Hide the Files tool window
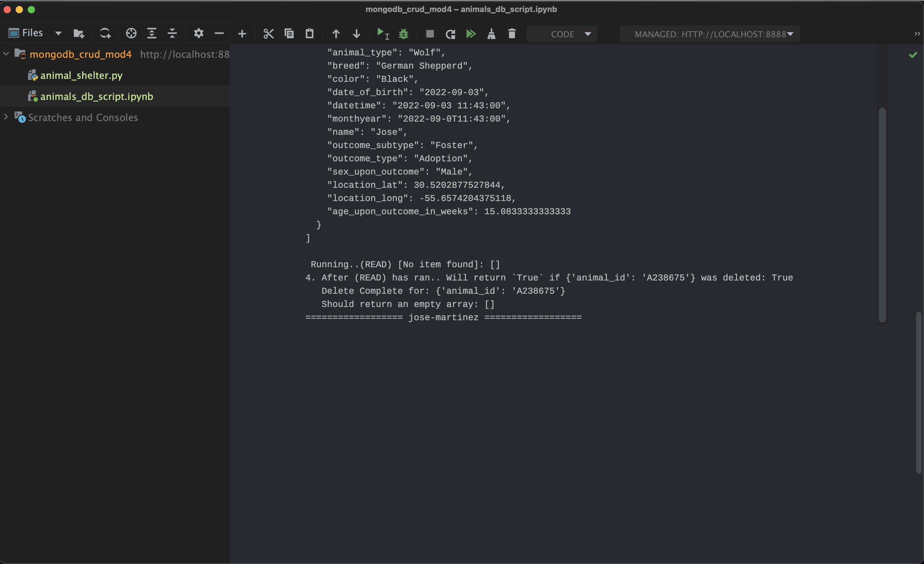Screen dimensions: 924x564 [x=219, y=33]
